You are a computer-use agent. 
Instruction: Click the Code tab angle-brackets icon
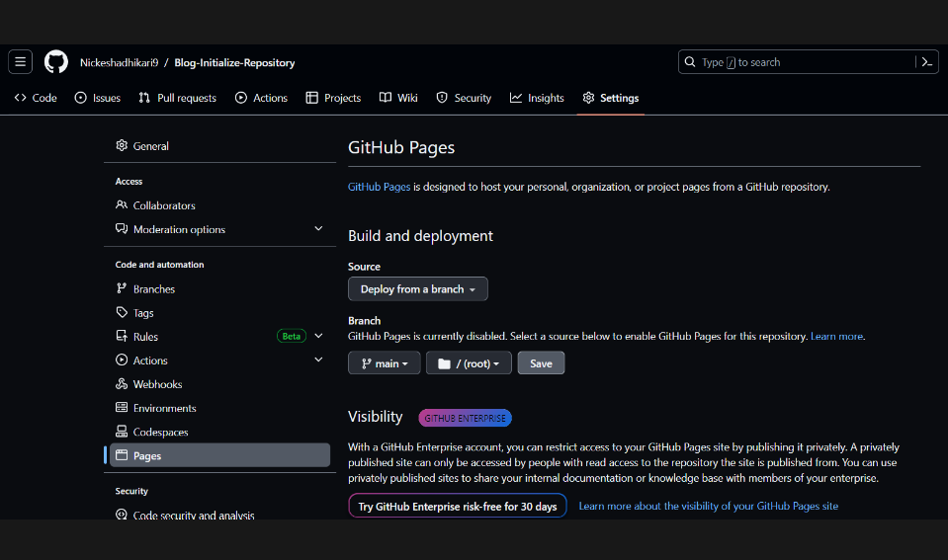(21, 97)
